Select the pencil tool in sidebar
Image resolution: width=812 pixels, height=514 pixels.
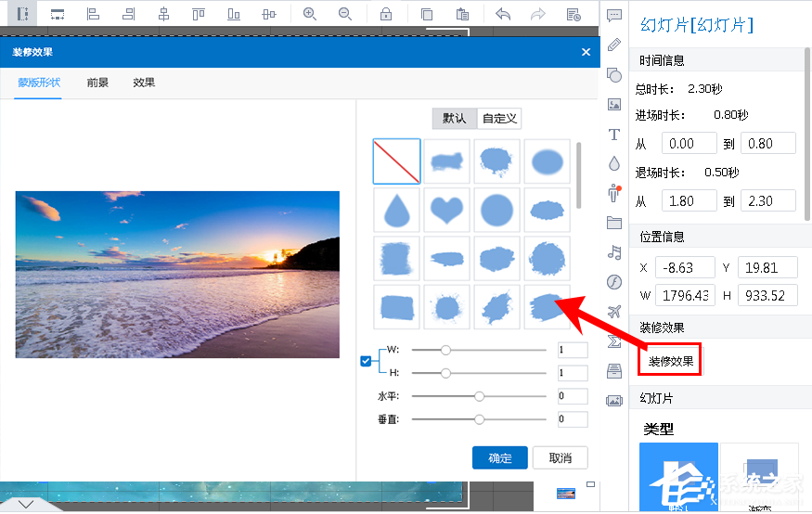(x=614, y=45)
